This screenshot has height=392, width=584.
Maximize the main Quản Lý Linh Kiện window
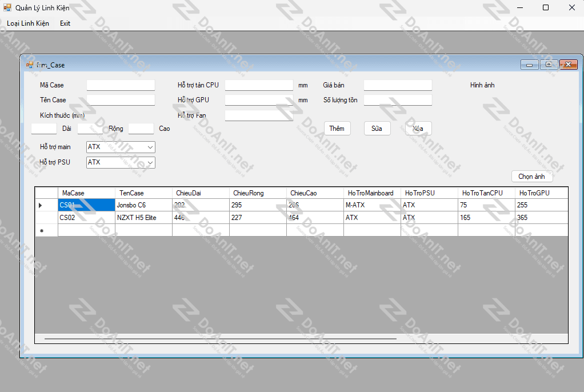[546, 7]
